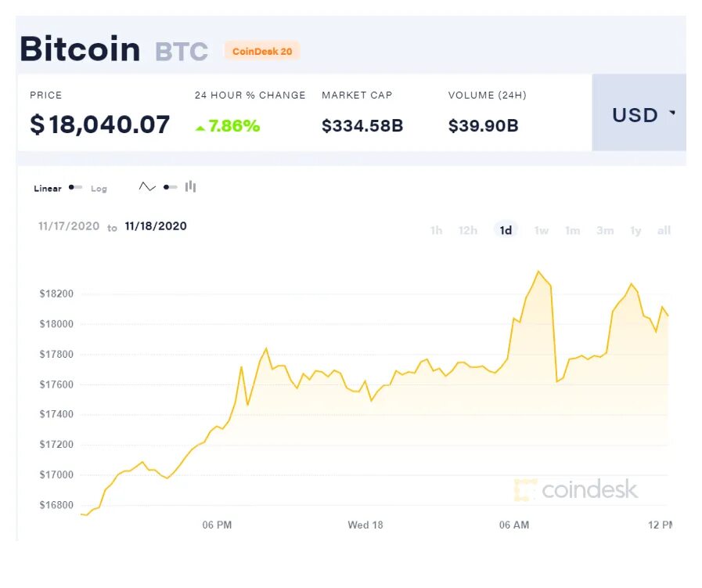Toggle the Linear/Log scale switch

[x=75, y=187]
